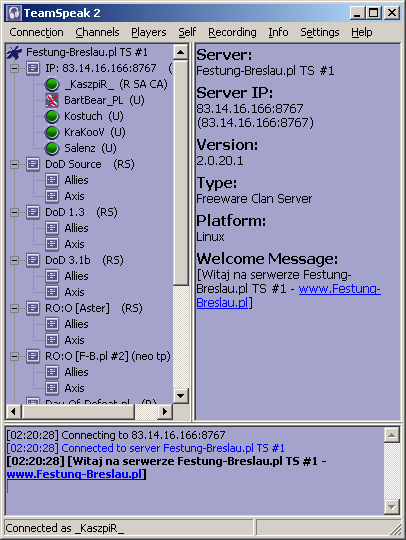Click the 'Freeware Clan Server' type value
The height and width of the screenshot is (540, 406).
254,199
